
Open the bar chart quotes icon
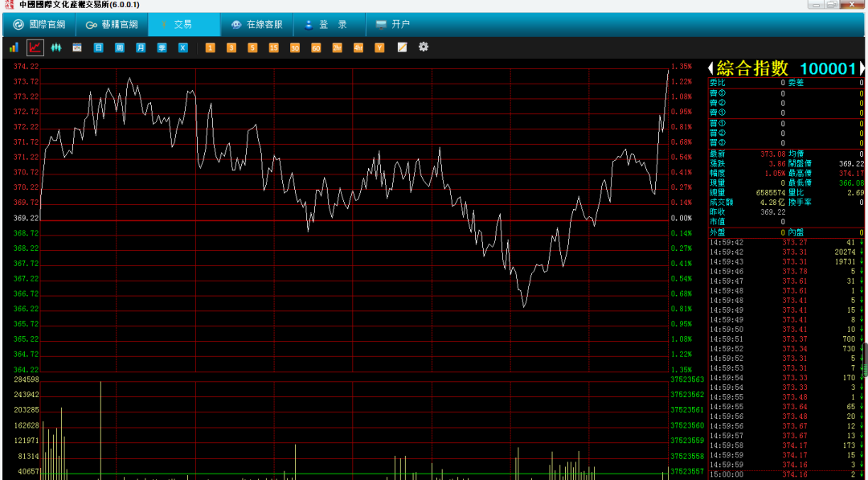pos(14,47)
